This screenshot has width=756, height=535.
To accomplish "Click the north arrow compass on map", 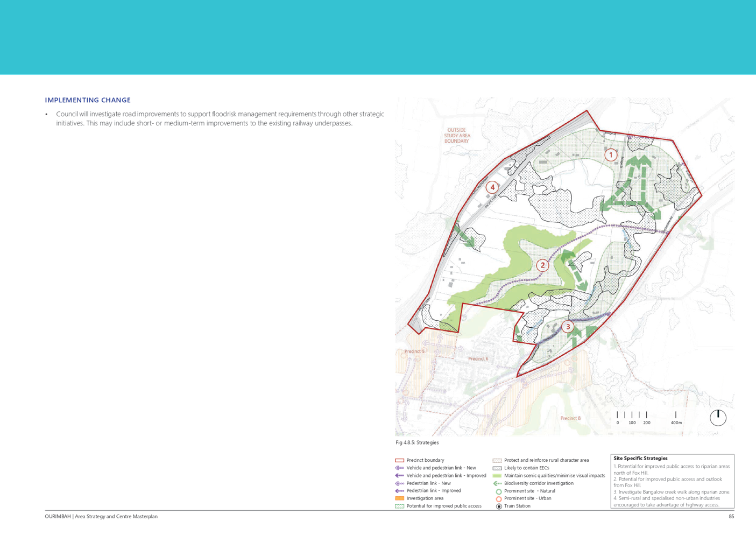I will (718, 417).
